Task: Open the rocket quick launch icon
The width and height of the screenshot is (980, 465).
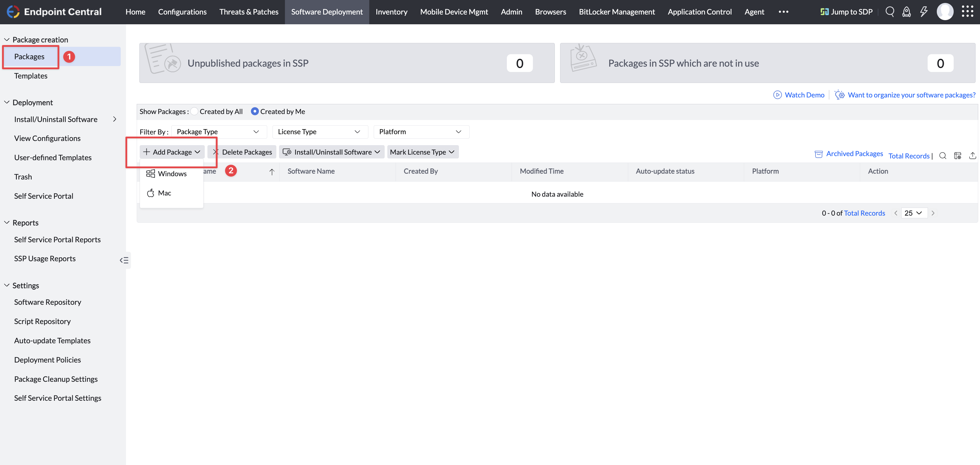Action: tap(907, 12)
